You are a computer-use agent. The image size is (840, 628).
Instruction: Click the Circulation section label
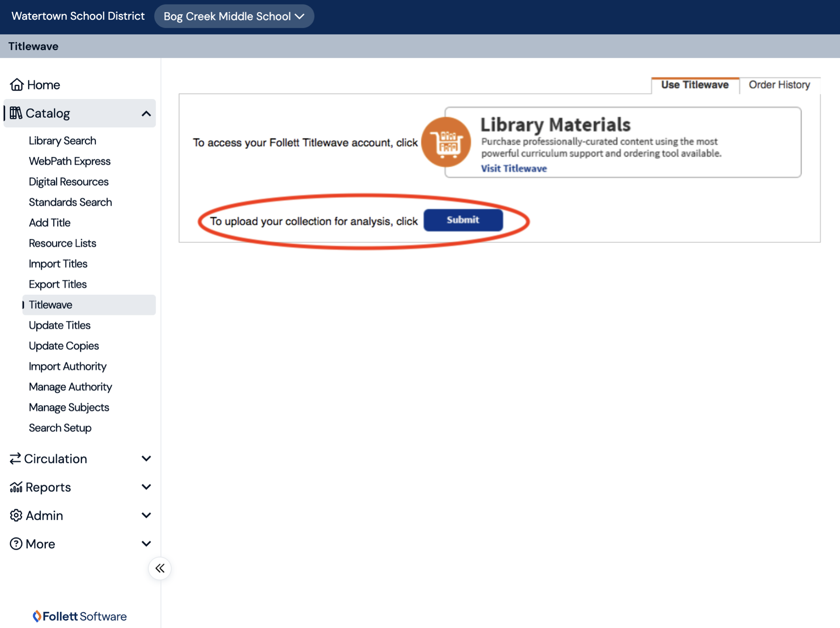click(55, 459)
